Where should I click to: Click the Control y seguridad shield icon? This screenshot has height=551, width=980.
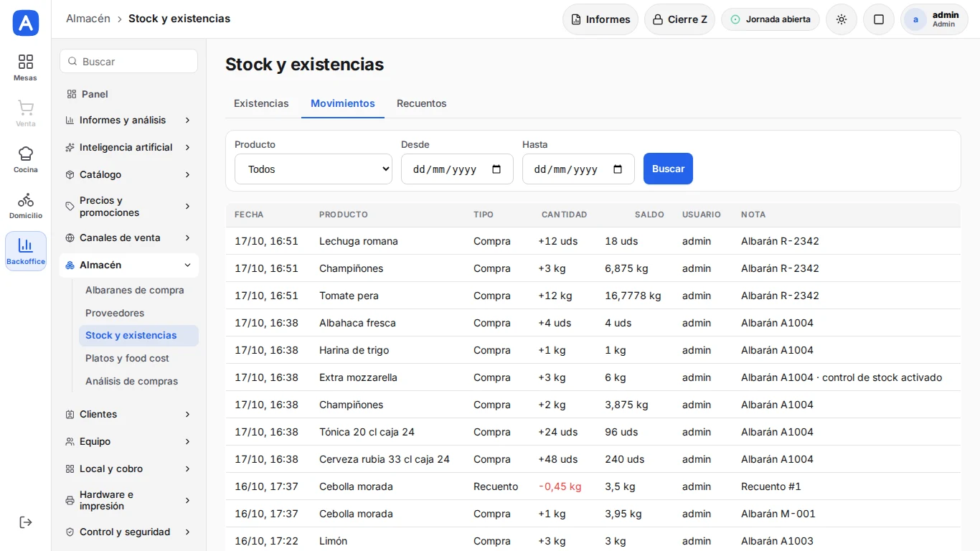70,532
